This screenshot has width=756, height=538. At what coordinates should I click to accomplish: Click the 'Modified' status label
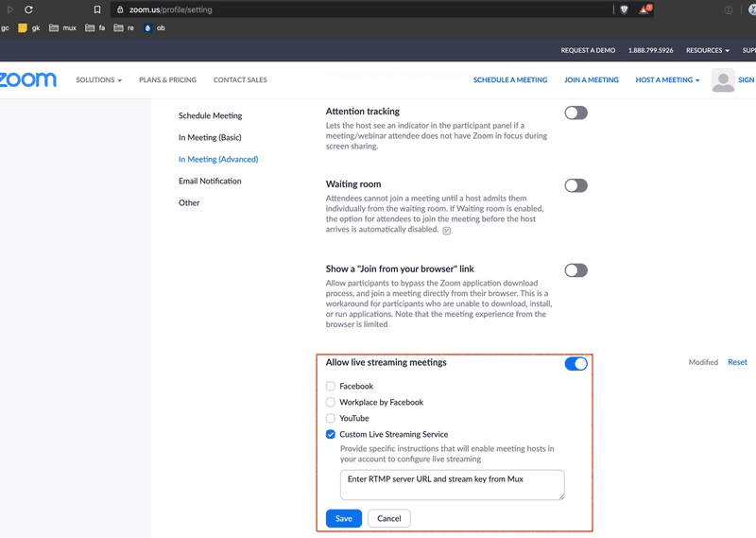pyautogui.click(x=703, y=362)
